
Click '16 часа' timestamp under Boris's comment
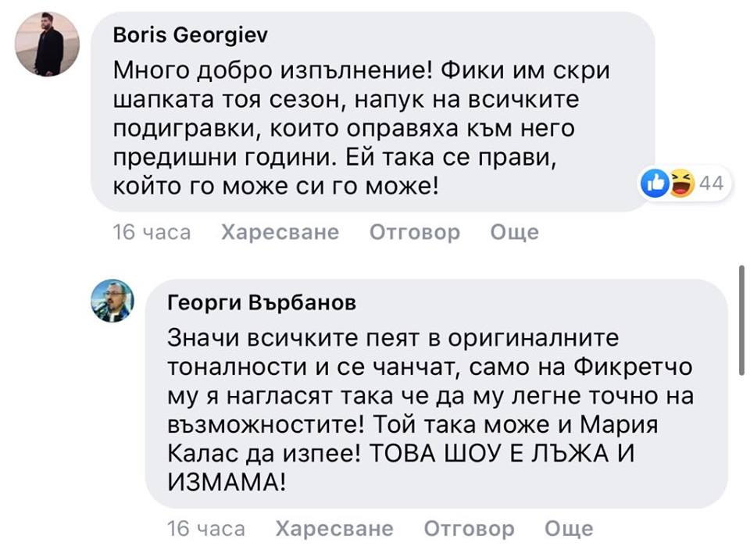(152, 232)
